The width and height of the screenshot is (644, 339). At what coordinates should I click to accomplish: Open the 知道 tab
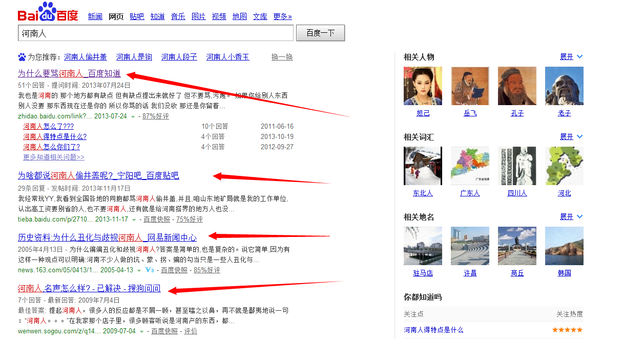(x=158, y=16)
